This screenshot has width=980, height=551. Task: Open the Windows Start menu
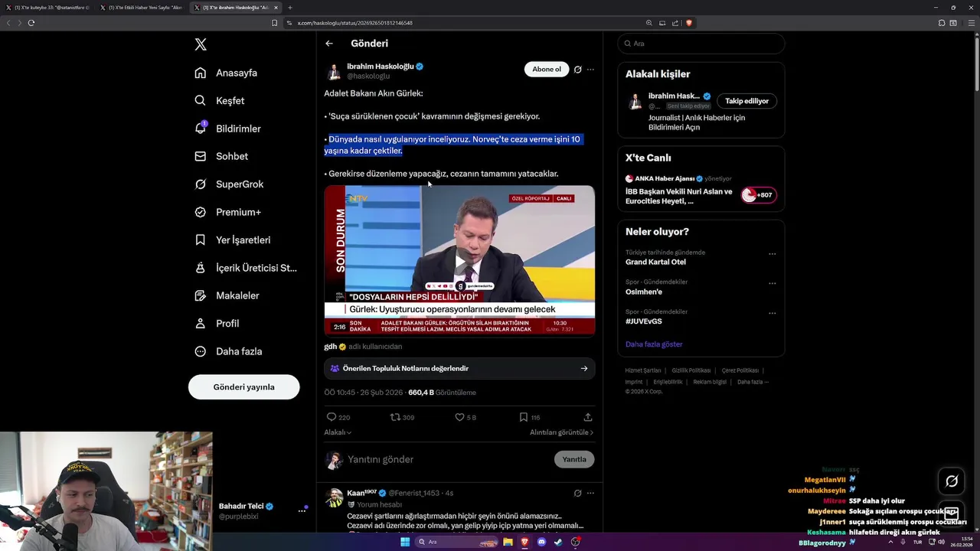point(405,542)
